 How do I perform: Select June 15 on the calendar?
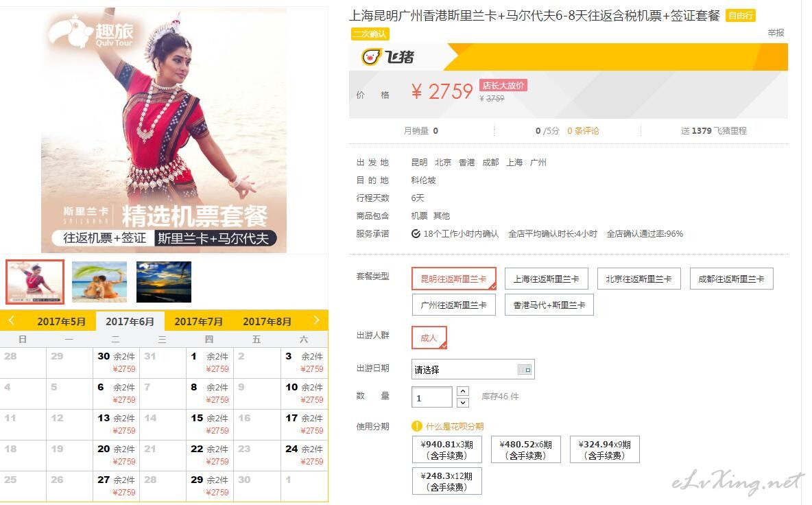210,424
